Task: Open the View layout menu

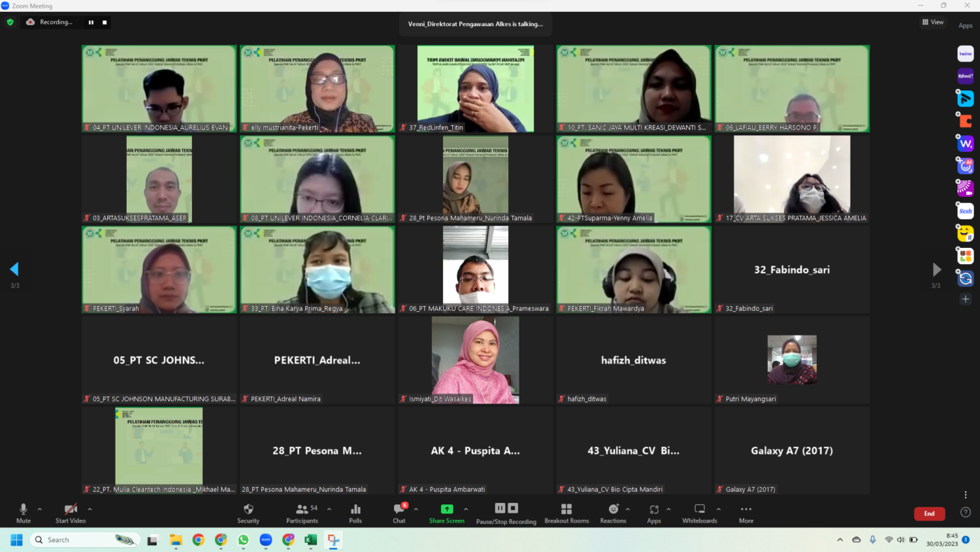Action: point(932,22)
